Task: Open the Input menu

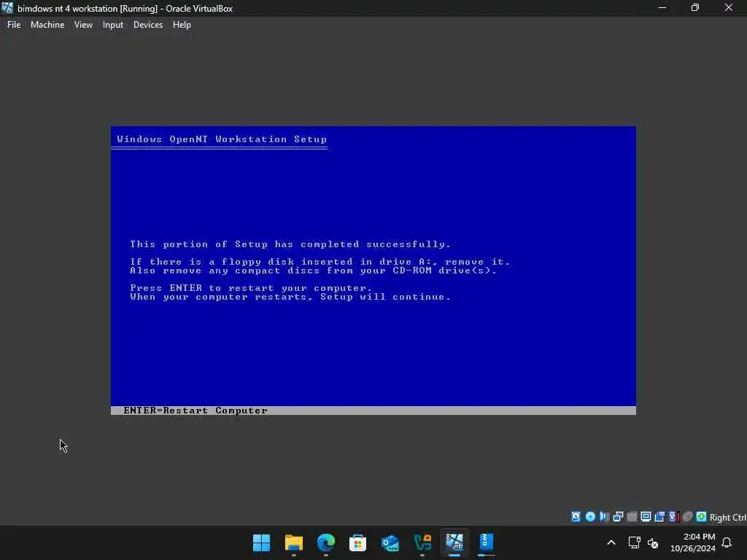Action: 113,25
